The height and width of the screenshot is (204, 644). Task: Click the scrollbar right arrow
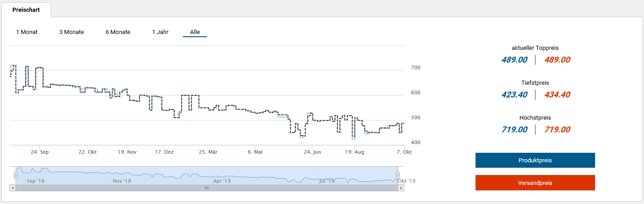coord(401,188)
